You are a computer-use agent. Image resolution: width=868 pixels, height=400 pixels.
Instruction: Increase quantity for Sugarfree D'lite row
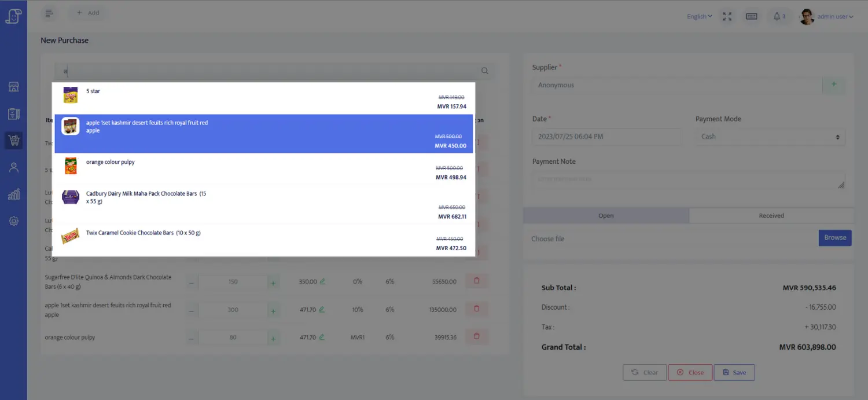[x=274, y=282]
